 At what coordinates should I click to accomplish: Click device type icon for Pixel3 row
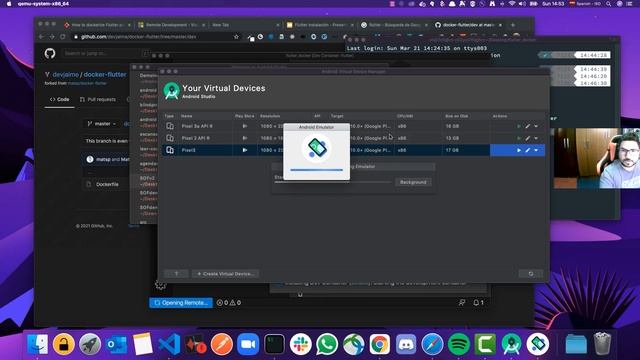click(x=170, y=150)
